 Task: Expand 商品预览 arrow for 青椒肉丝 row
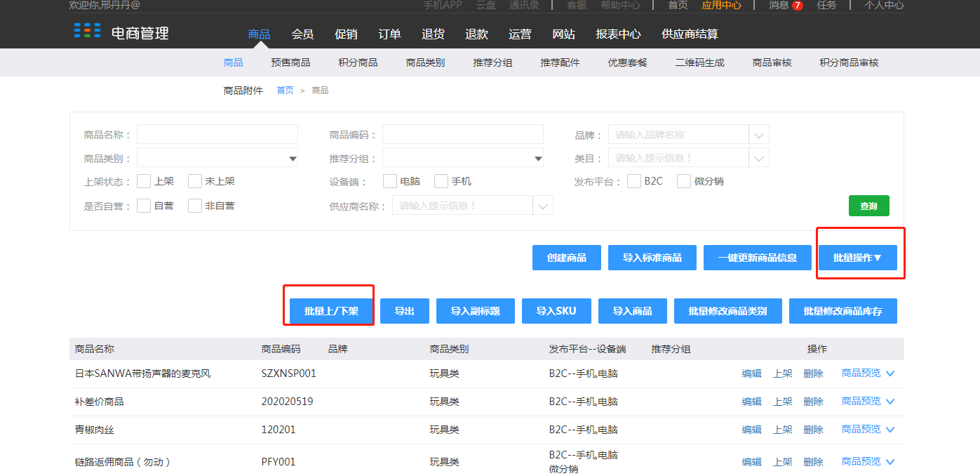tap(890, 430)
